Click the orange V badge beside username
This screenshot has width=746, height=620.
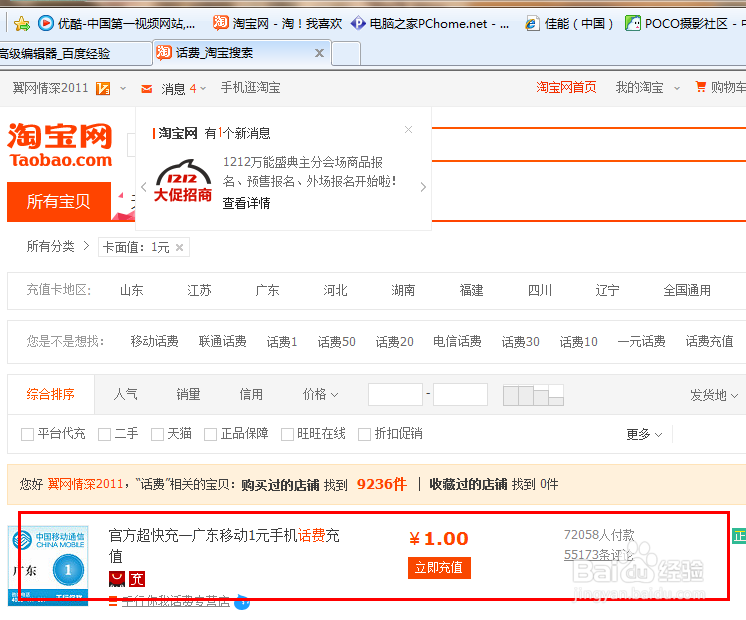(103, 89)
